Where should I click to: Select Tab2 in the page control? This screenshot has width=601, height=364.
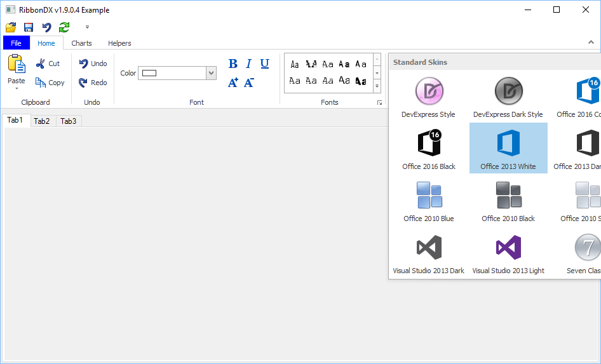[42, 121]
